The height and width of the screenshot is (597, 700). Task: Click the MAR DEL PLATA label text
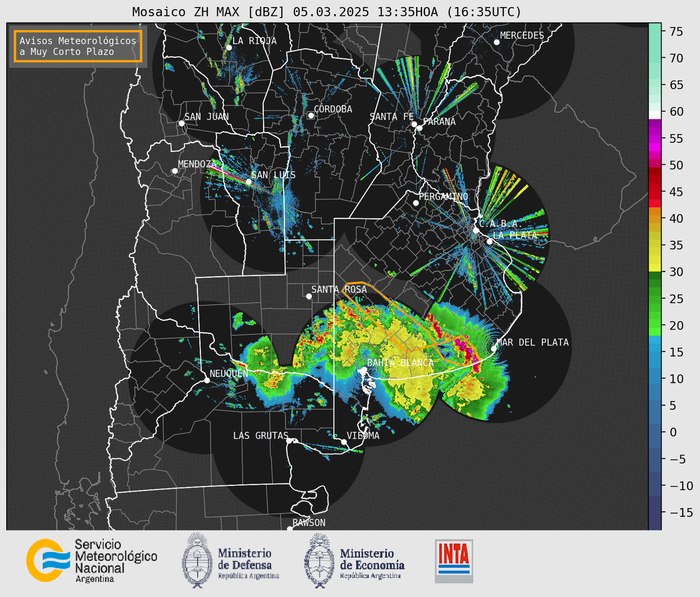[x=532, y=343]
